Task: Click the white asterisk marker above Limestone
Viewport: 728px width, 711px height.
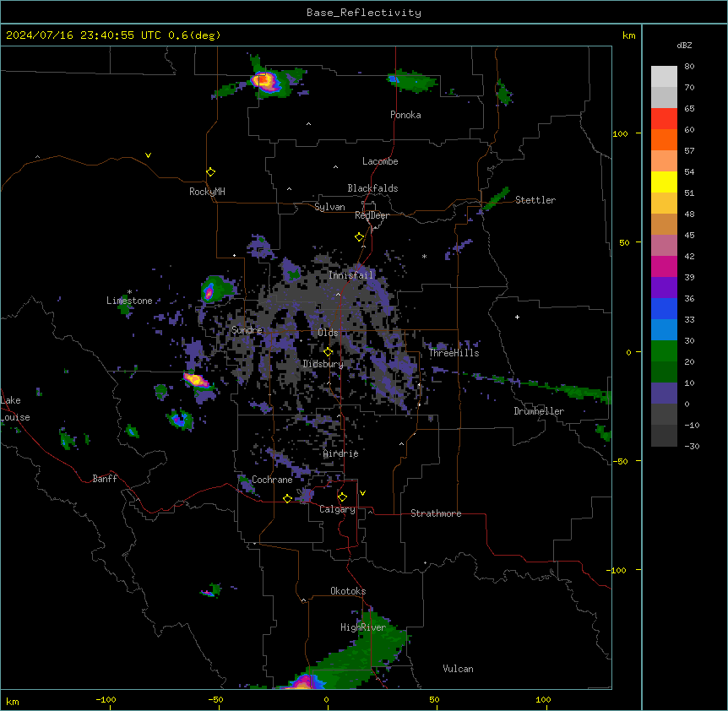Action: point(129,292)
